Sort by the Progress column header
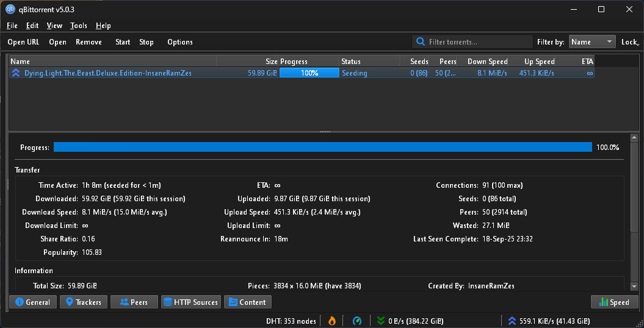The width and height of the screenshot is (644, 328). click(309, 62)
